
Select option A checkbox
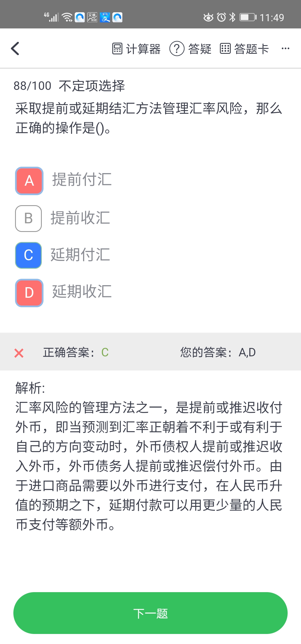point(29,181)
